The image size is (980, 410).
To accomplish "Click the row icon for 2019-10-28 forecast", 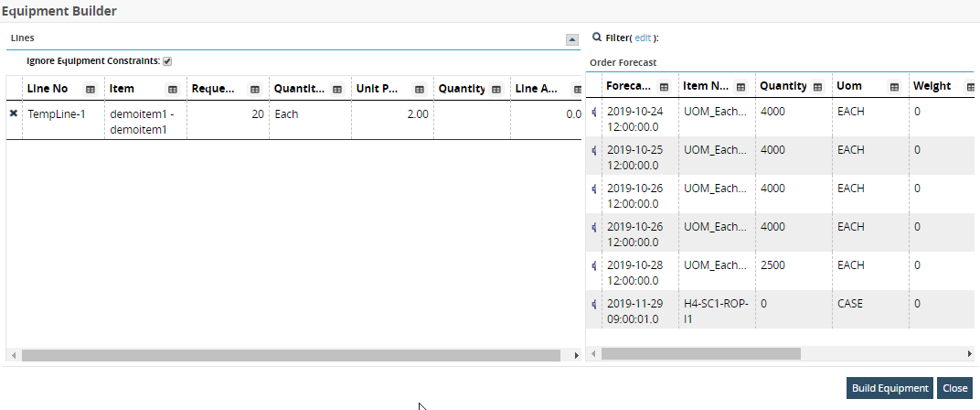I will coord(593,265).
